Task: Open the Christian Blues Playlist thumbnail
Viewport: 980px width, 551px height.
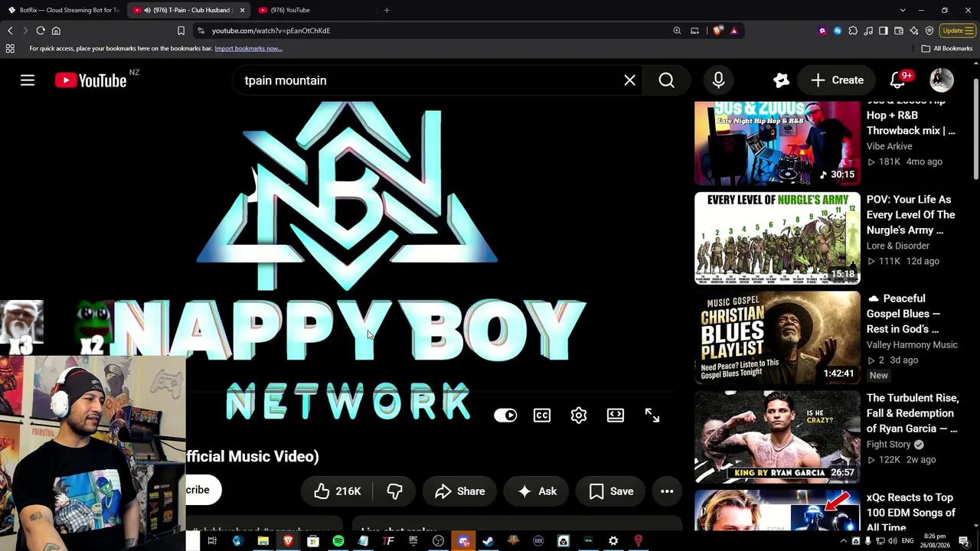Action: pos(777,337)
